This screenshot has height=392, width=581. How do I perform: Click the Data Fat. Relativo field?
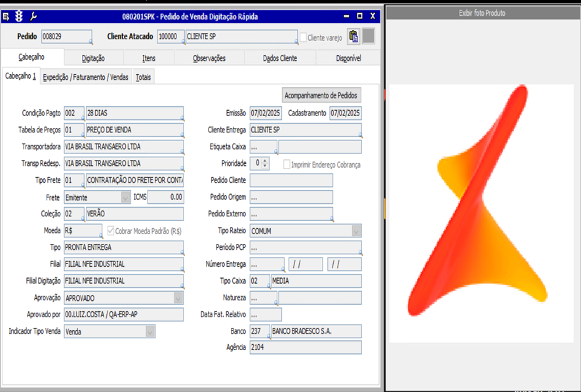tap(266, 315)
